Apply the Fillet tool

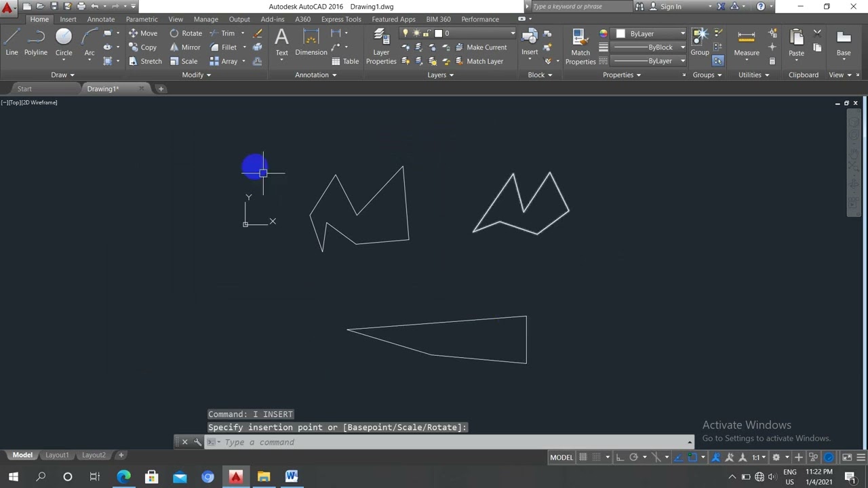pos(223,47)
